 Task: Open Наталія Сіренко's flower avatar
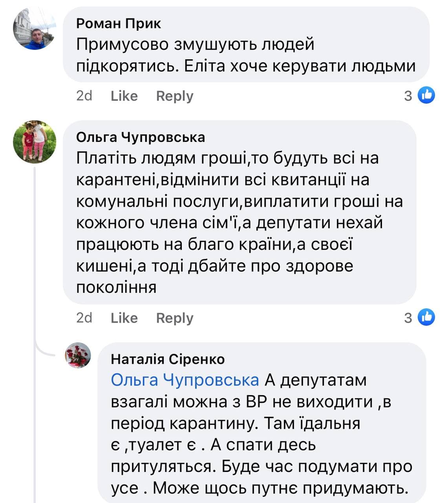tap(78, 355)
